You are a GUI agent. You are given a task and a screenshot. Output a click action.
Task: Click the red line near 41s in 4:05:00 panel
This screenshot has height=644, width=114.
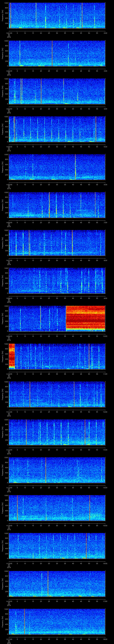(x=75, y=167)
